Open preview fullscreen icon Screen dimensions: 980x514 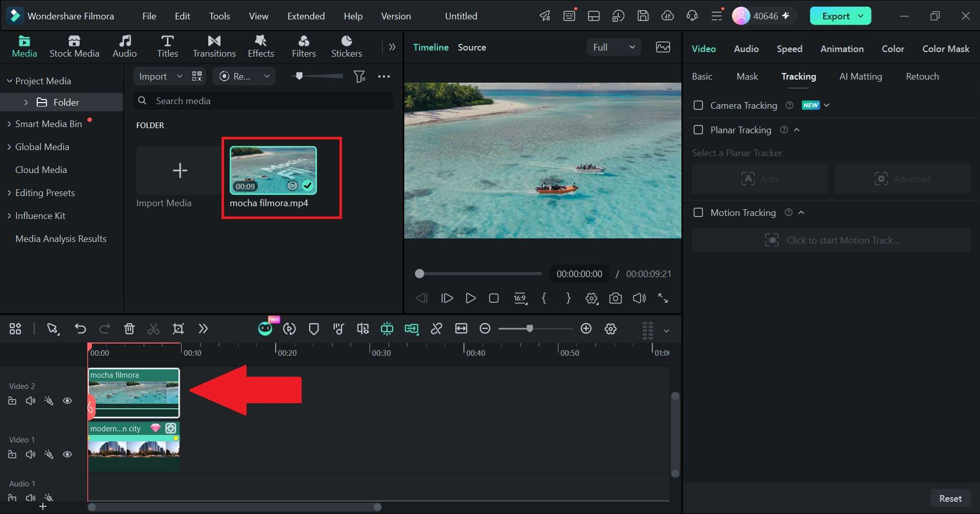(x=663, y=298)
